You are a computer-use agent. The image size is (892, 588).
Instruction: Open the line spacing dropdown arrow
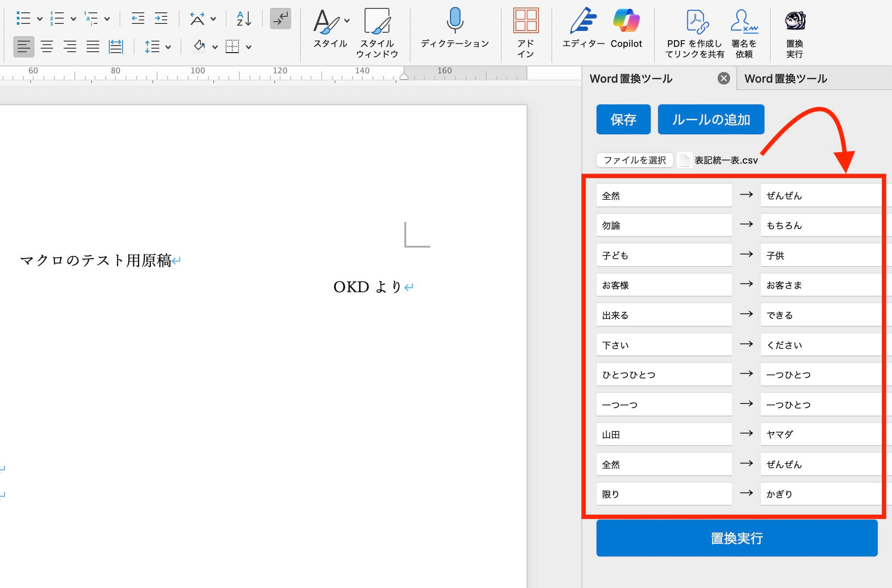[168, 47]
